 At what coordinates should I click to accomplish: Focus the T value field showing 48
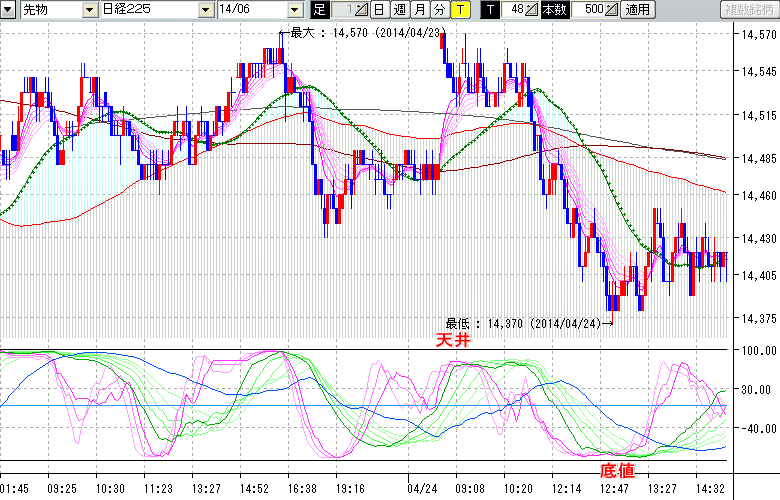[x=514, y=9]
